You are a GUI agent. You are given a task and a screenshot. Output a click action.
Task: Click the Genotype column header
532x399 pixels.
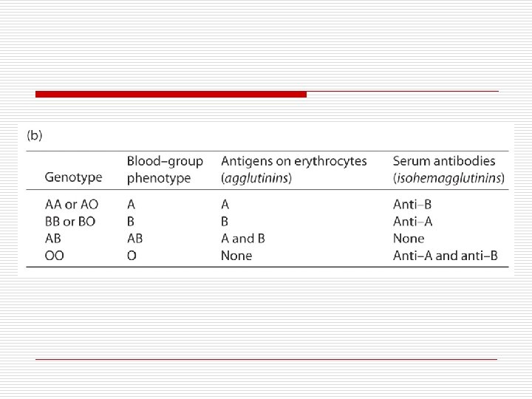73,178
